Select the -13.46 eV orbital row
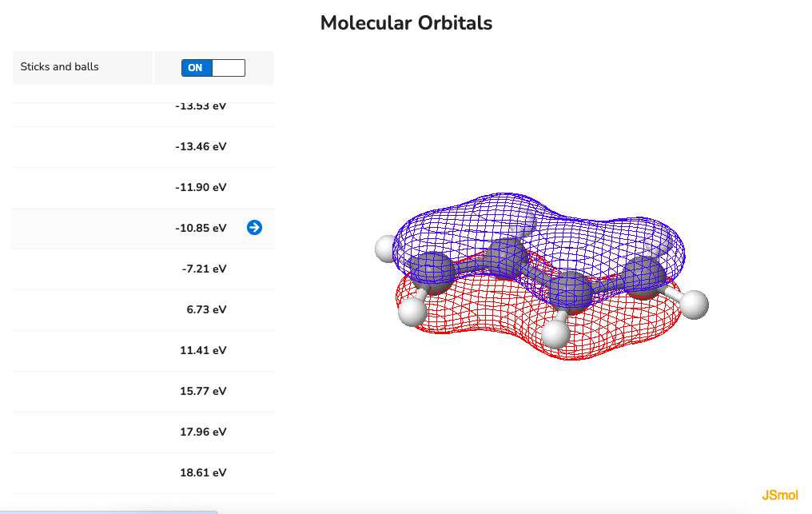Image resolution: width=812 pixels, height=514 pixels. pyautogui.click(x=143, y=146)
